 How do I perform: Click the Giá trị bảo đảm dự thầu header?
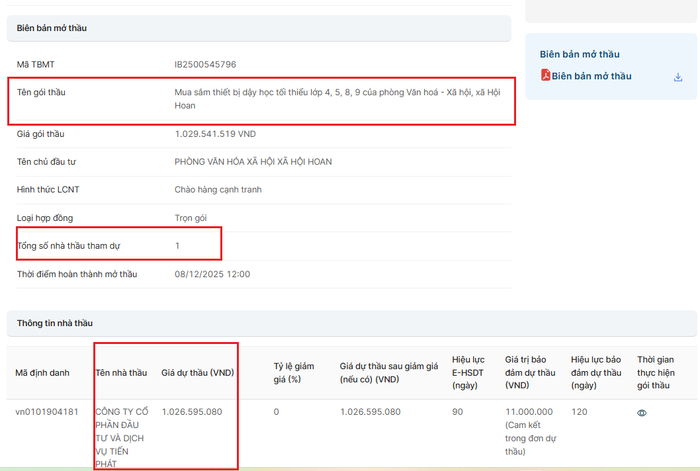click(x=530, y=372)
